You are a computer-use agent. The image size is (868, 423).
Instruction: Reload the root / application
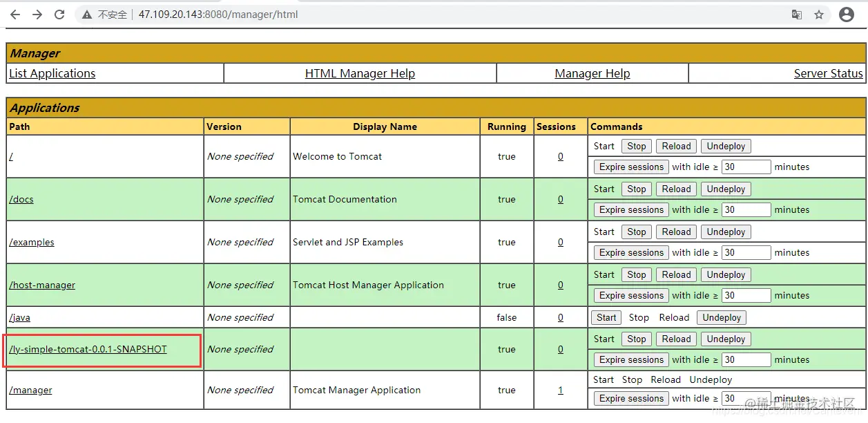tap(676, 147)
